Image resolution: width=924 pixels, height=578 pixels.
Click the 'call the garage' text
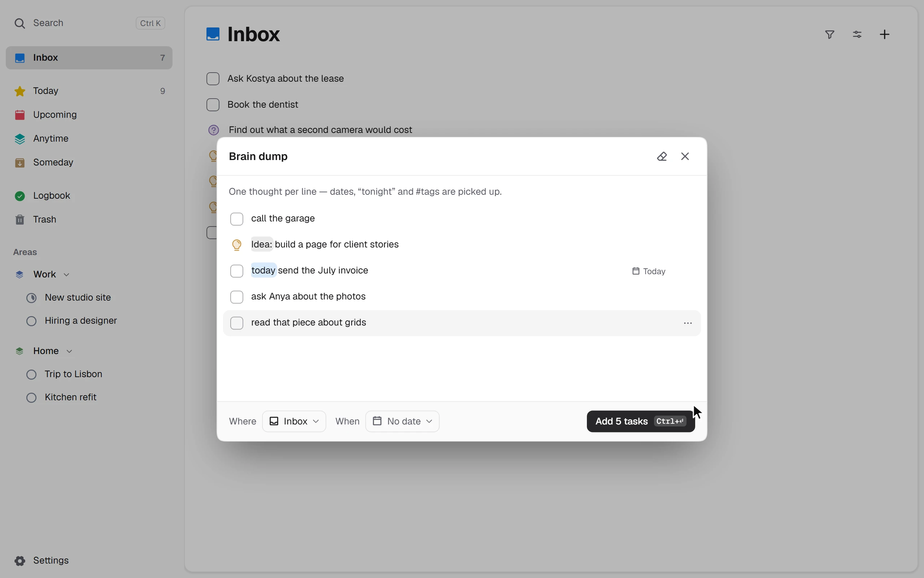283,219
